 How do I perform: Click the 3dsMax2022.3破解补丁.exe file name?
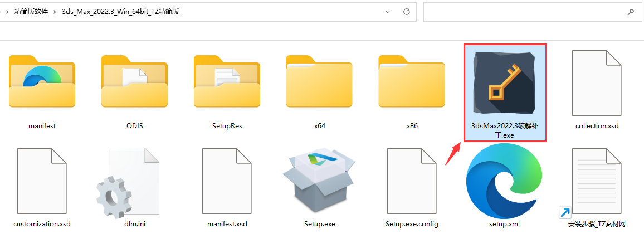pyautogui.click(x=505, y=130)
